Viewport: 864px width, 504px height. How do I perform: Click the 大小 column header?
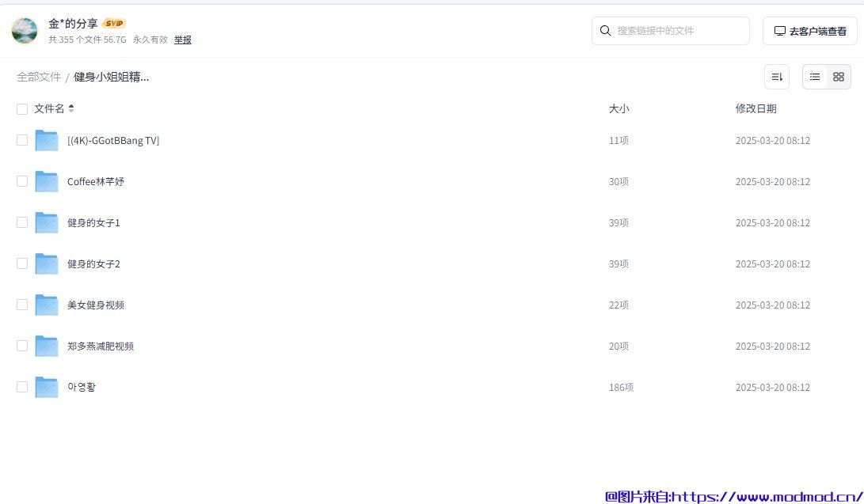click(x=619, y=109)
